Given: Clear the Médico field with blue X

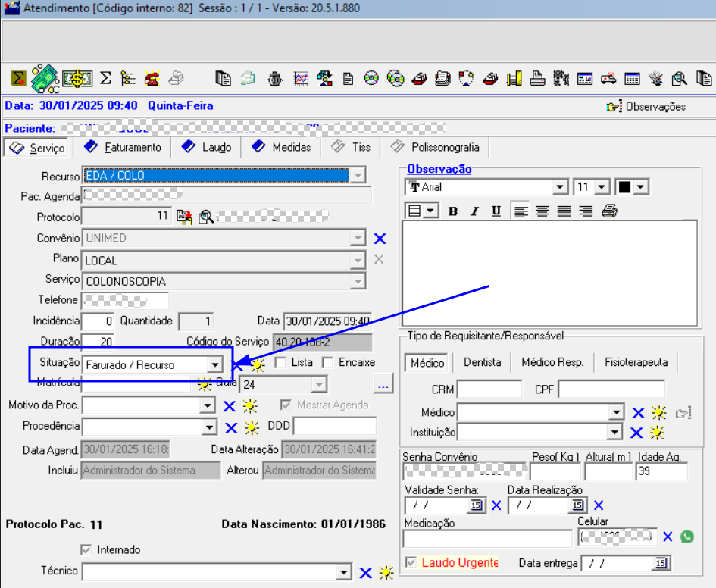Looking at the screenshot, I should (638, 413).
